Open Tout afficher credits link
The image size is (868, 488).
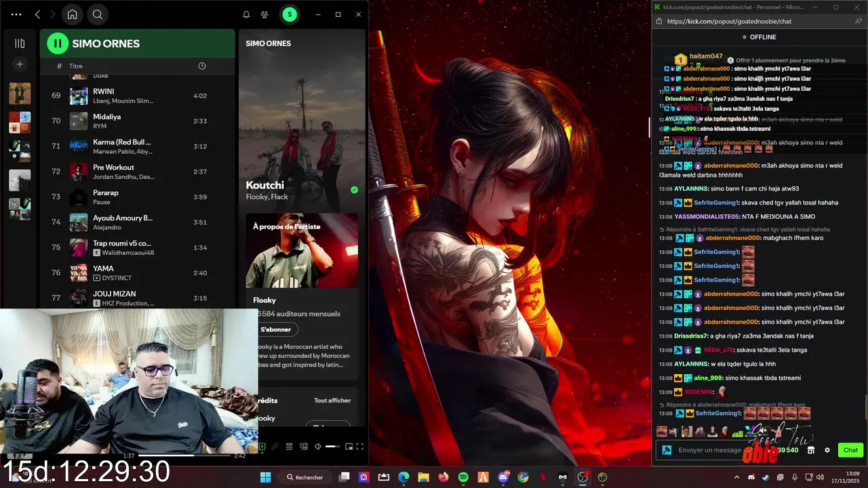click(x=332, y=401)
